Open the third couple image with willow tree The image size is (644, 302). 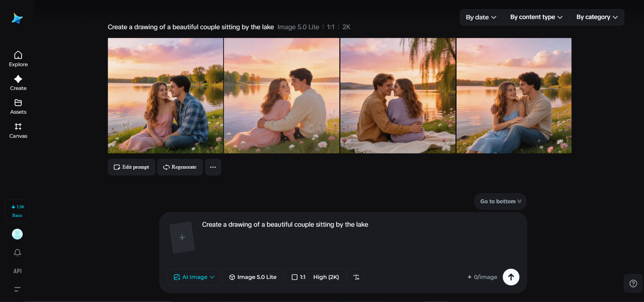coord(397,96)
